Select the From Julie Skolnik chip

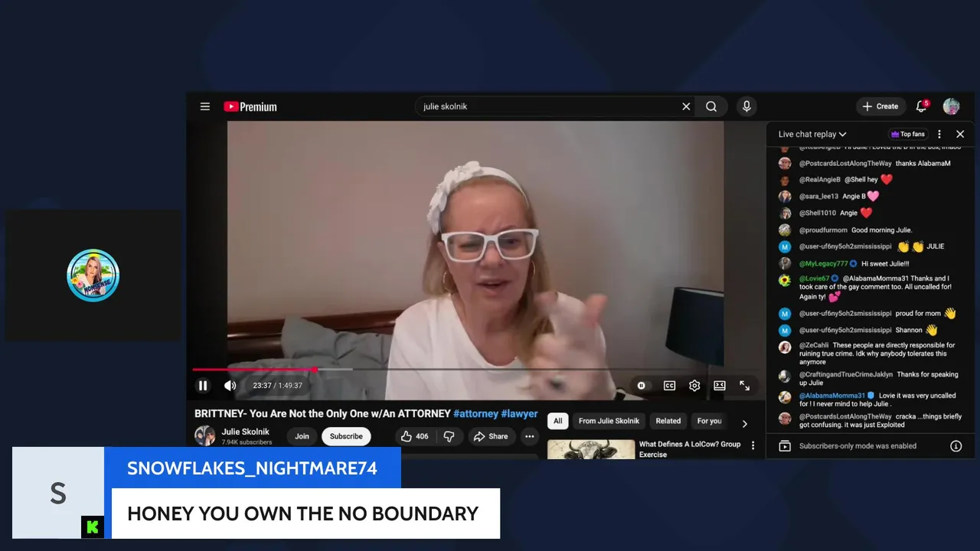pyautogui.click(x=609, y=421)
